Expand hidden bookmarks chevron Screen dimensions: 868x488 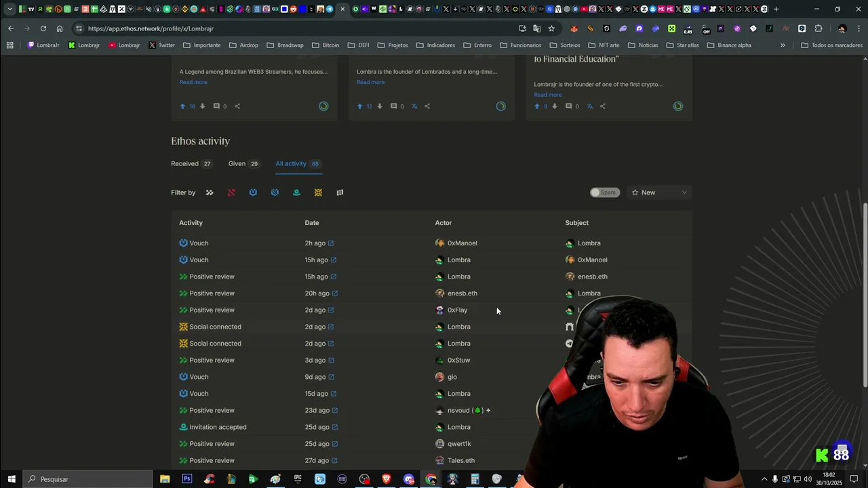[783, 45]
